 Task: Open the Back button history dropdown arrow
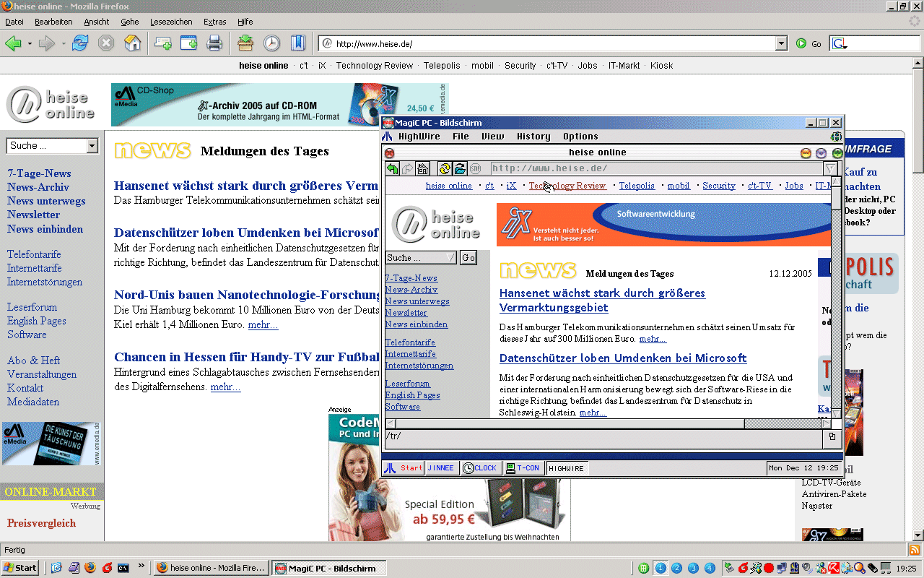click(x=30, y=44)
